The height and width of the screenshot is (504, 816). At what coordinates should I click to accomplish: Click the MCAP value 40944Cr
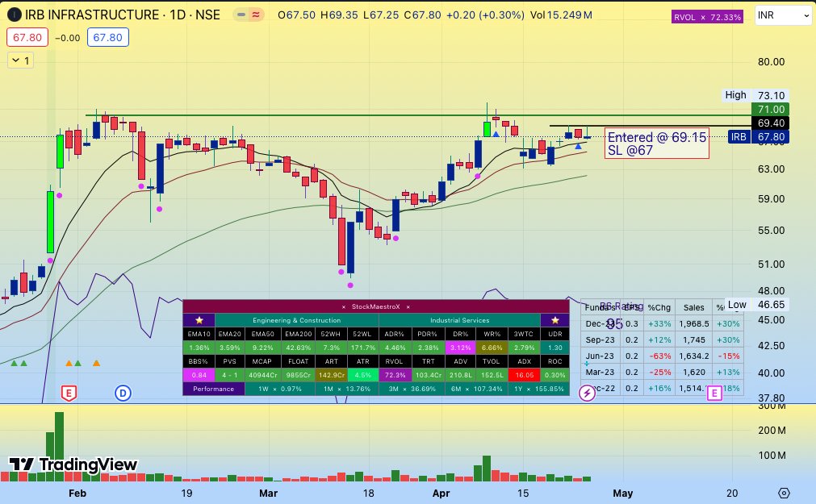click(x=262, y=375)
